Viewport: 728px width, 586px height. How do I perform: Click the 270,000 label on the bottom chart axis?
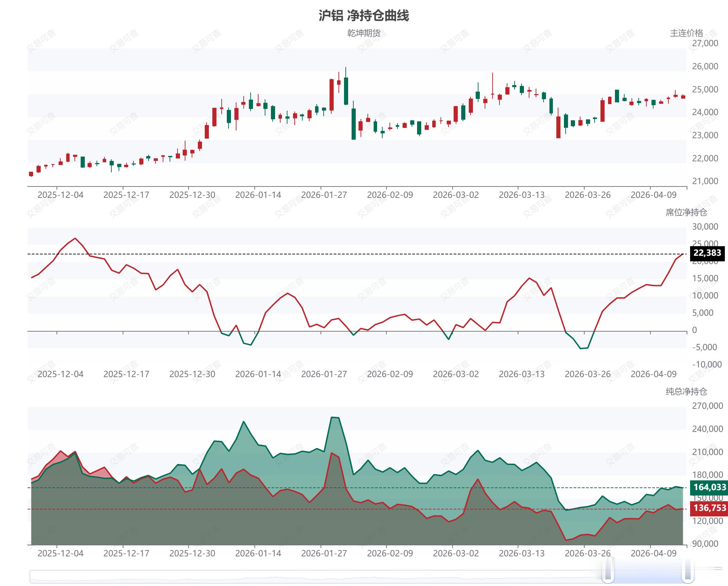click(x=707, y=406)
